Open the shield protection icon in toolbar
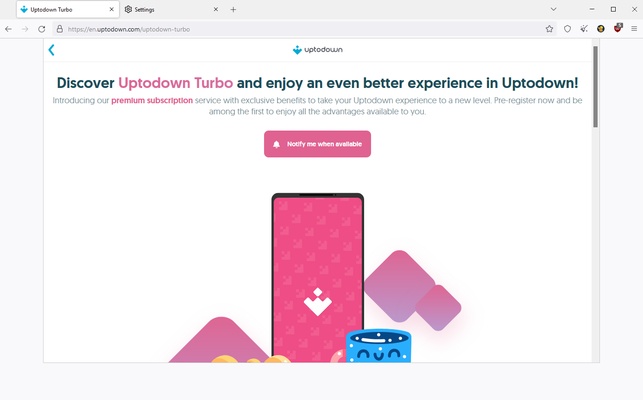Screen dimensions: 643x400 tap(568, 29)
